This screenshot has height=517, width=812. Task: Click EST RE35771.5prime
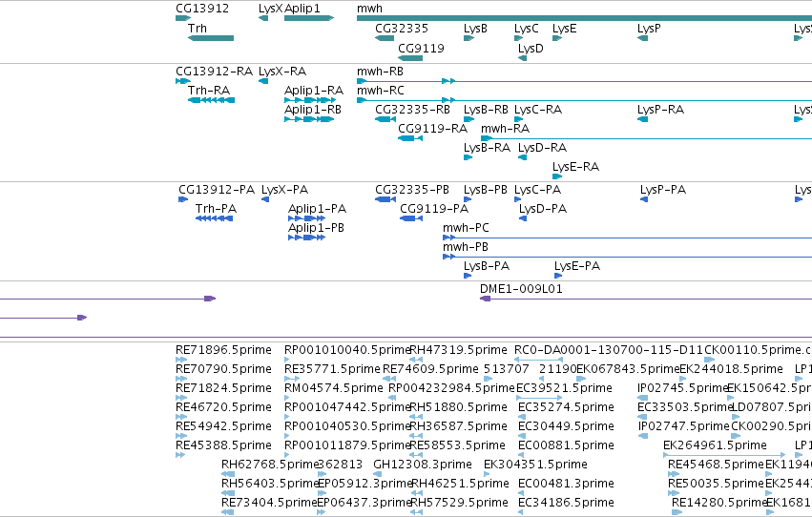click(332, 369)
